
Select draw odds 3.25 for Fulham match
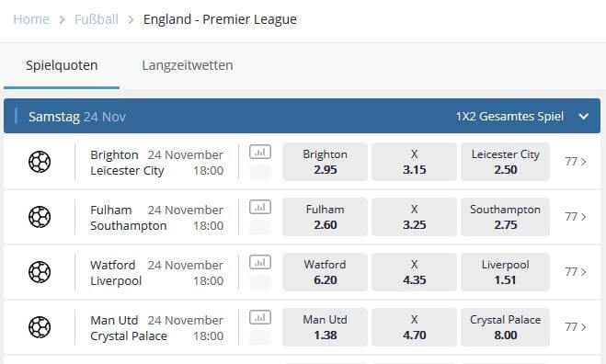414,217
